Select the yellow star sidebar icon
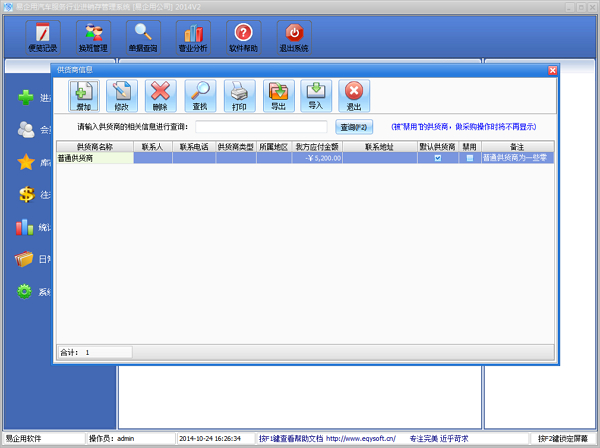This screenshot has width=600, height=448. tap(26, 162)
